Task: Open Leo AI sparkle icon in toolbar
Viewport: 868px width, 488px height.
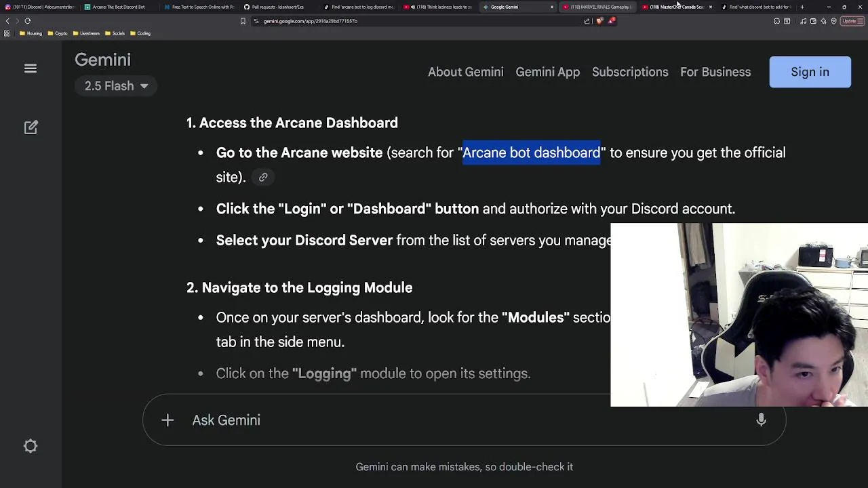Action: point(823,21)
